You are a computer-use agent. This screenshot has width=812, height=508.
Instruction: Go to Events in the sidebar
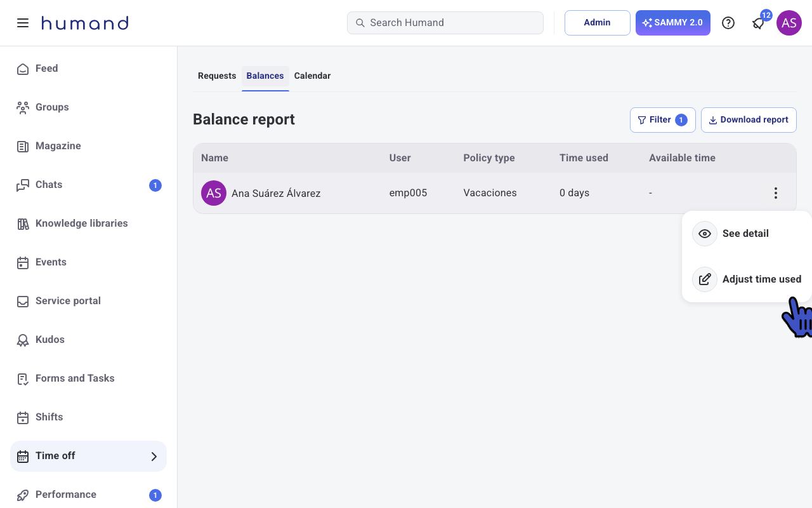click(x=88, y=262)
